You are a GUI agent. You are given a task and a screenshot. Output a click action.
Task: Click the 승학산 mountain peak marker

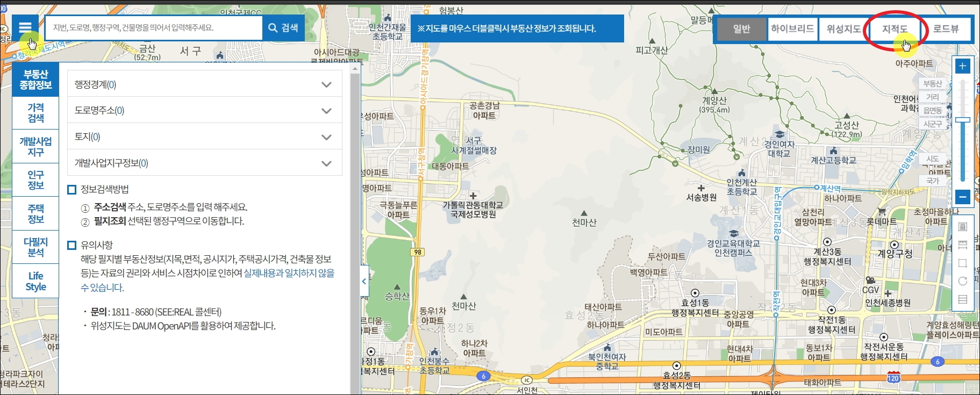pos(397,287)
